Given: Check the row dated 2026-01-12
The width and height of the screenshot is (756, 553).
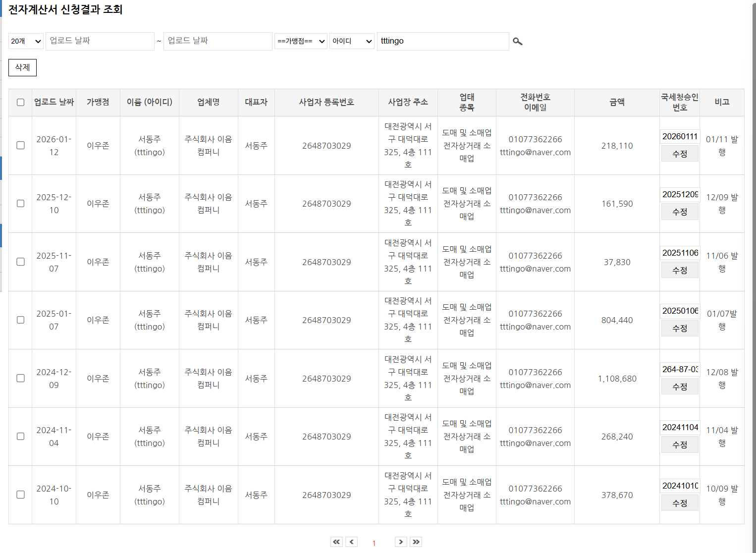Looking at the screenshot, I should point(20,145).
